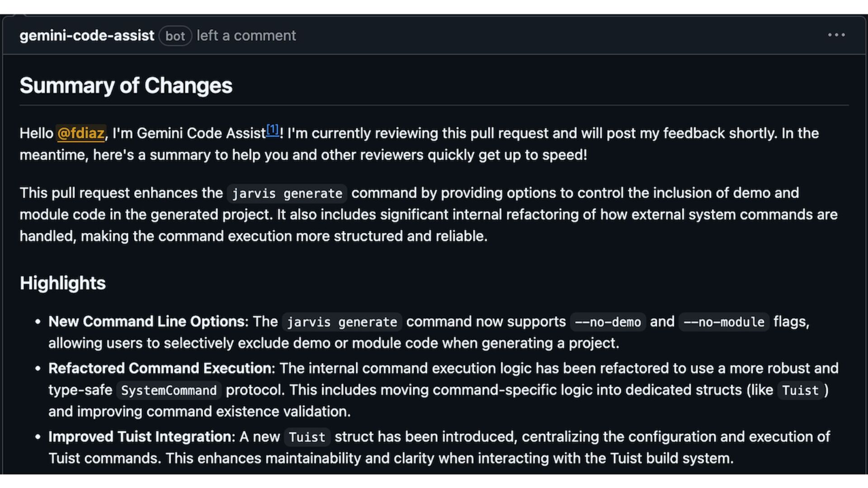Click the jarvis generate code in the intro paragraph

(287, 193)
